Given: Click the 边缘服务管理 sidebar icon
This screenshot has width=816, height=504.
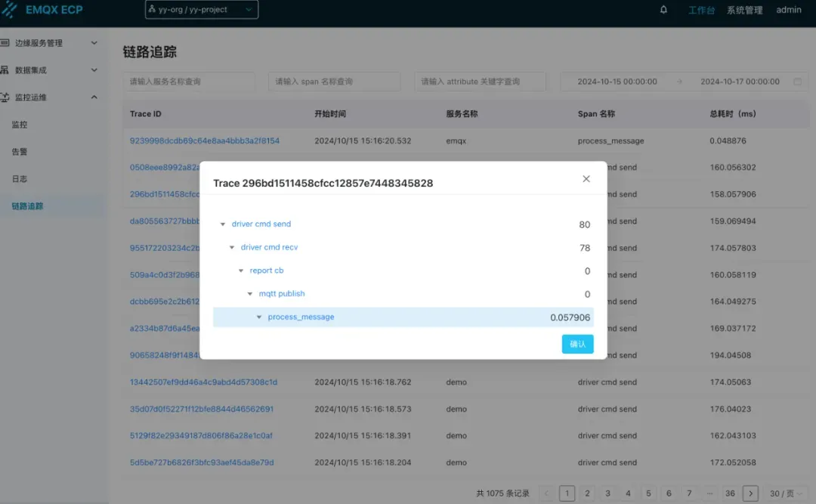Looking at the screenshot, I should (x=5, y=43).
